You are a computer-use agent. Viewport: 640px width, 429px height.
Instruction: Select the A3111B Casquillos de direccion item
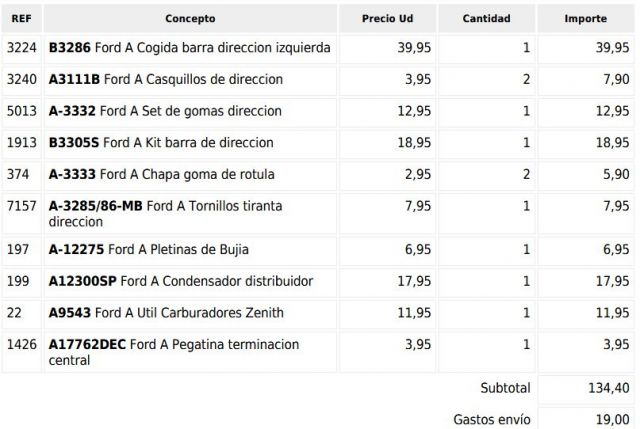click(x=166, y=79)
